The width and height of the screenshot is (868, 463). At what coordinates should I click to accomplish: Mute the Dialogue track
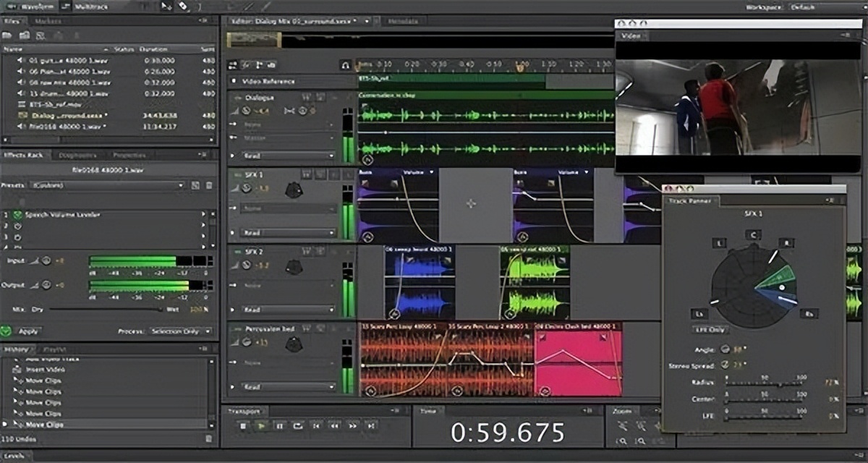pos(307,96)
